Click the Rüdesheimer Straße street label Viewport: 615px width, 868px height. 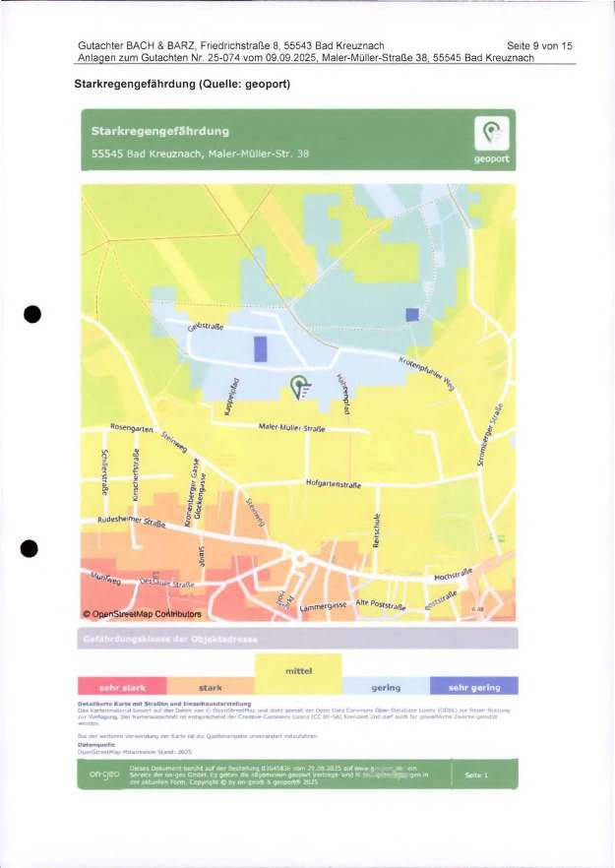tap(132, 521)
